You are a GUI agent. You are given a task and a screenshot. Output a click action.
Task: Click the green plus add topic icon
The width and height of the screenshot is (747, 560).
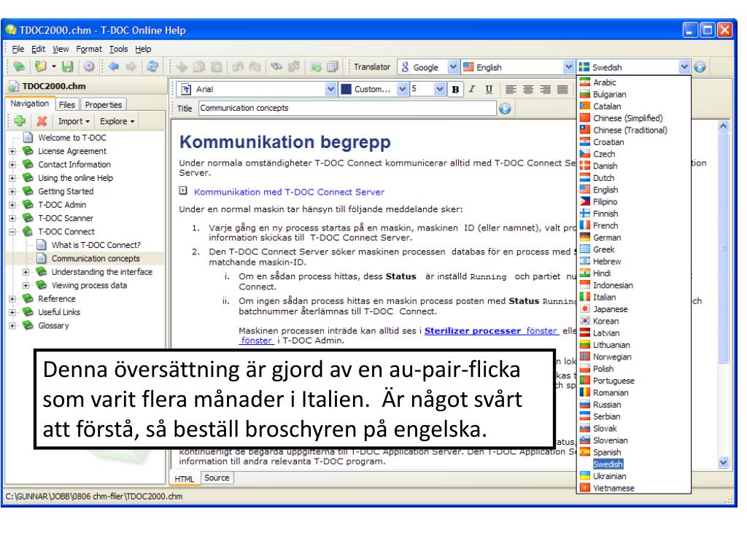[x=20, y=121]
